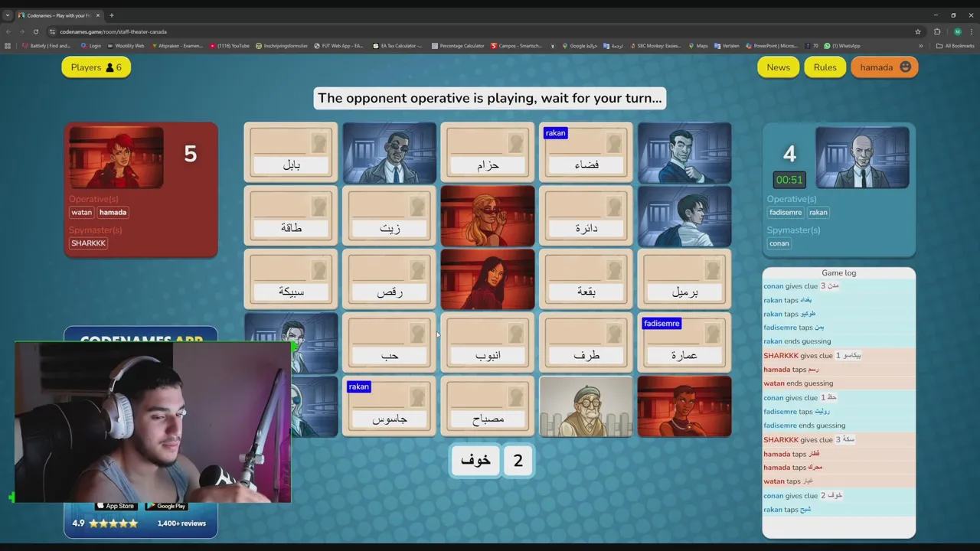
Task: Select the انبوب word card
Action: [488, 343]
